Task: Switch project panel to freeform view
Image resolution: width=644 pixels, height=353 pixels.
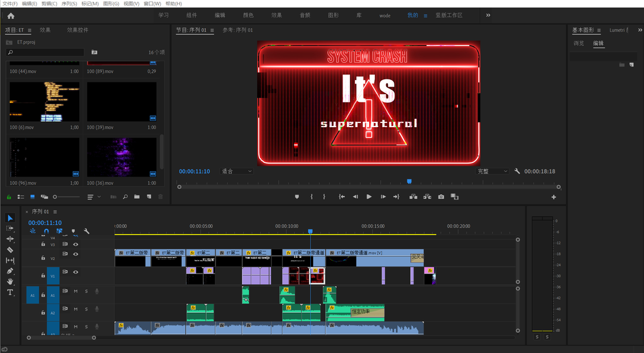Action: [44, 197]
